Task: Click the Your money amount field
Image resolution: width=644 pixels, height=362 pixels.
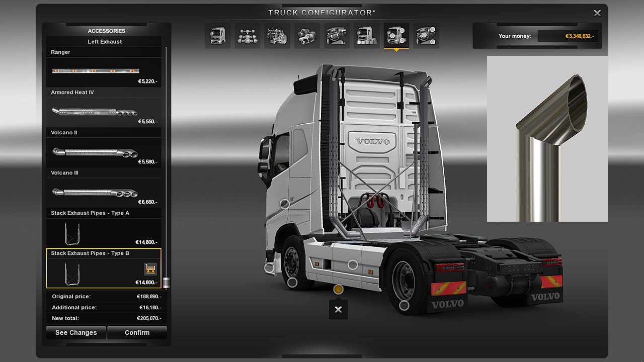Action: pyautogui.click(x=568, y=36)
